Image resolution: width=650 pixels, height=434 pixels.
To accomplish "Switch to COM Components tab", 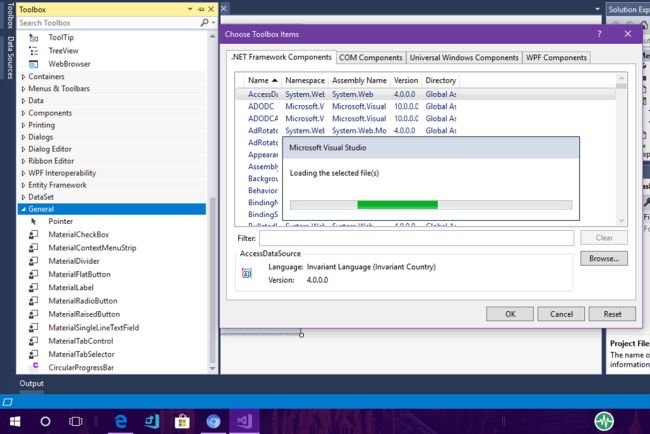I will point(371,58).
